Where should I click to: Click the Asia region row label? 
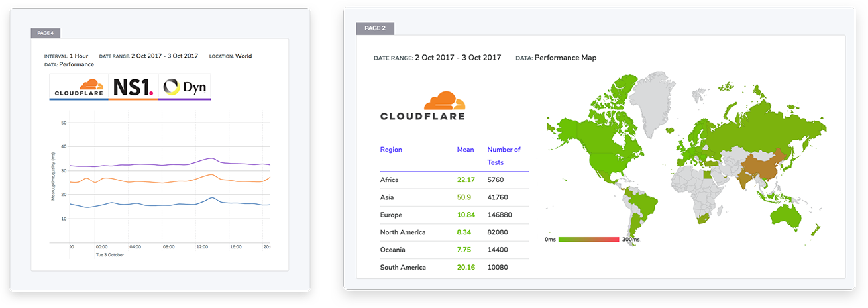[388, 197]
